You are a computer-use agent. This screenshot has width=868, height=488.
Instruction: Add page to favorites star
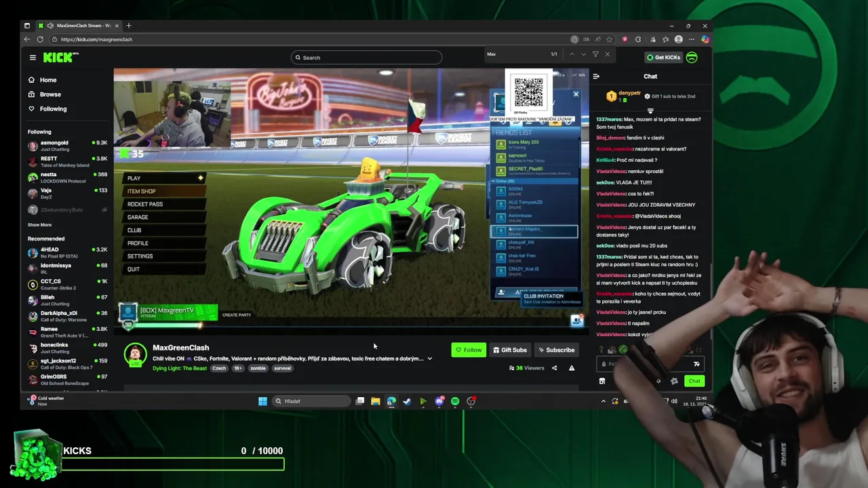point(610,39)
